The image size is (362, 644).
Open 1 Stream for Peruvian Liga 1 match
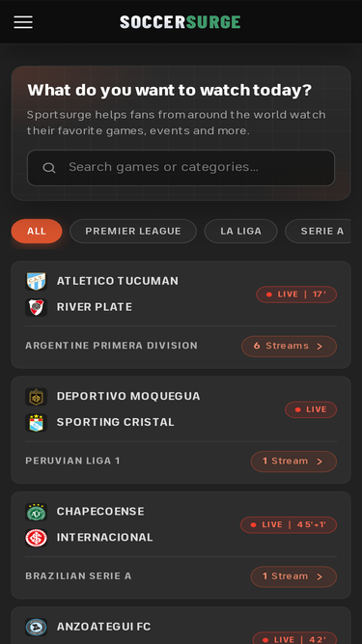pos(293,462)
